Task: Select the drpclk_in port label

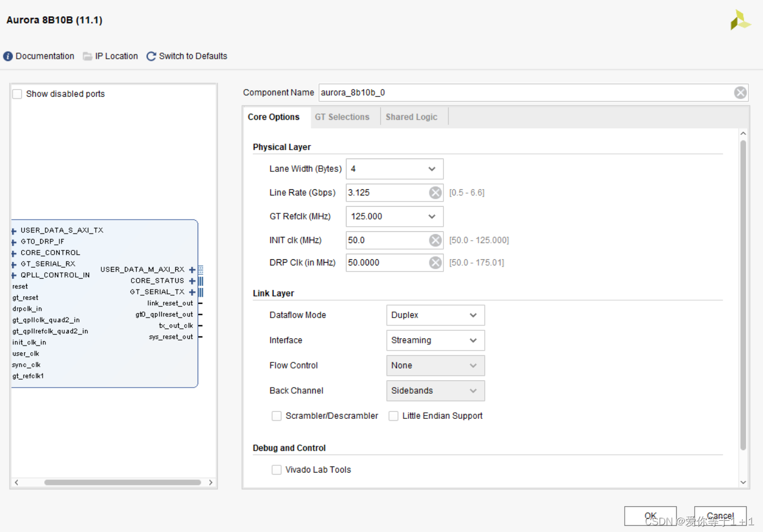Action: pos(27,309)
